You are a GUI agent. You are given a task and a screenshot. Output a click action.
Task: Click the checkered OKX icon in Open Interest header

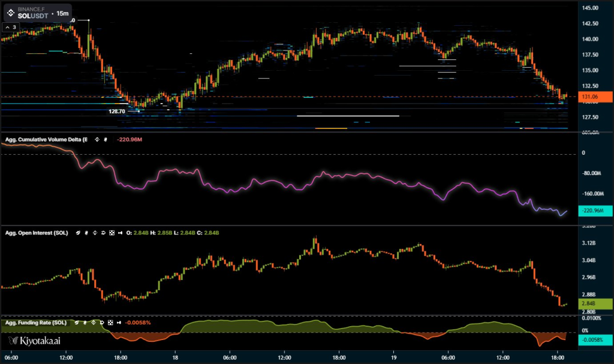pyautogui.click(x=111, y=233)
